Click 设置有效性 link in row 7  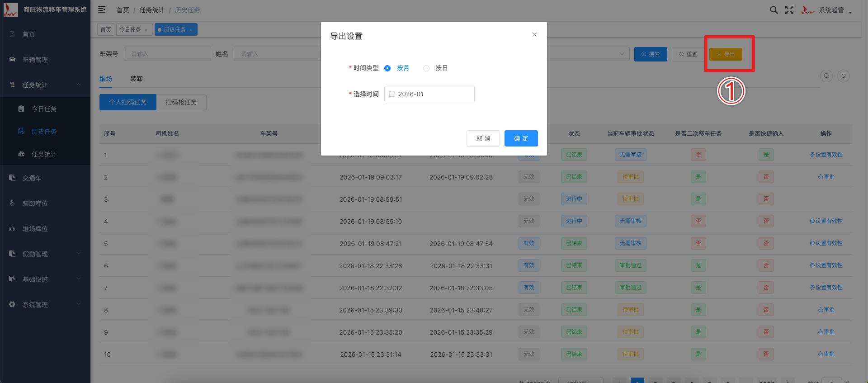[826, 288]
